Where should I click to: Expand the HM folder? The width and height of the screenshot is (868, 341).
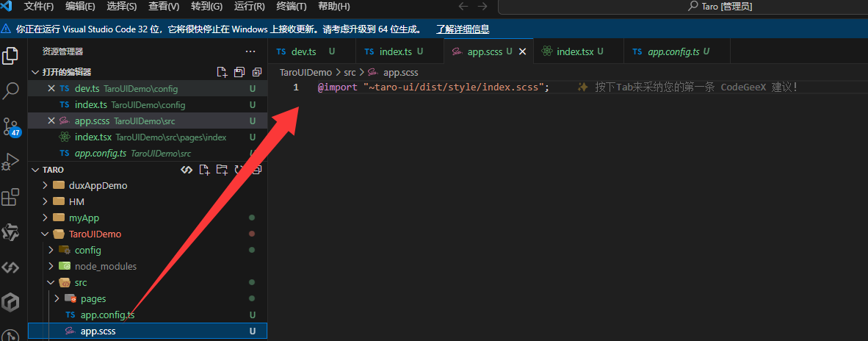45,201
